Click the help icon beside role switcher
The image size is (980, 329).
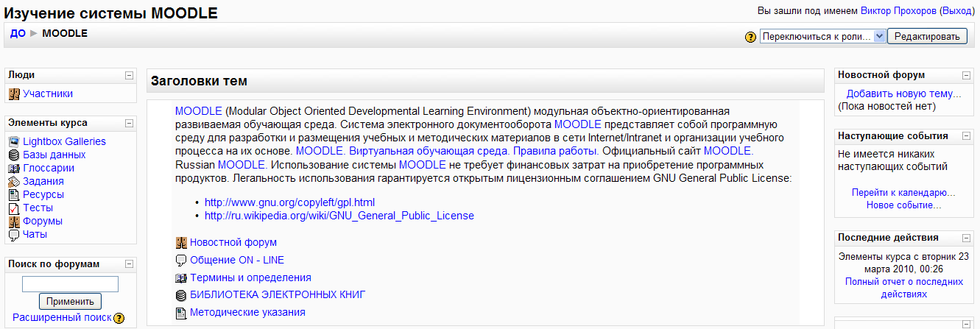751,37
